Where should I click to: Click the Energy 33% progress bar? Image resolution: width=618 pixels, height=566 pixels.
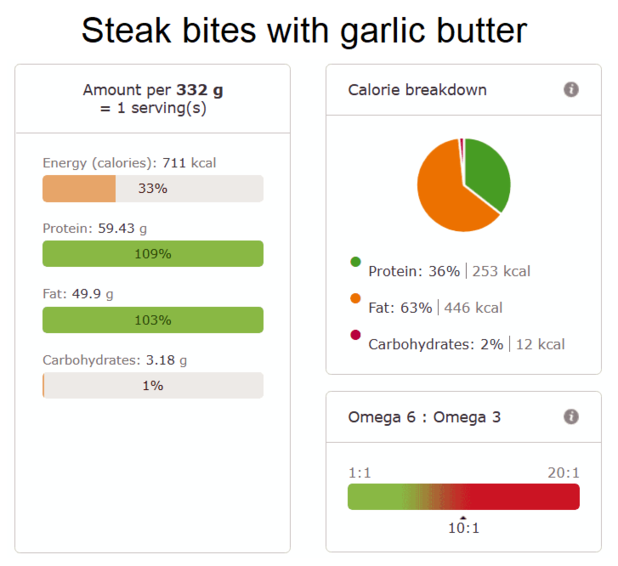[x=153, y=189]
